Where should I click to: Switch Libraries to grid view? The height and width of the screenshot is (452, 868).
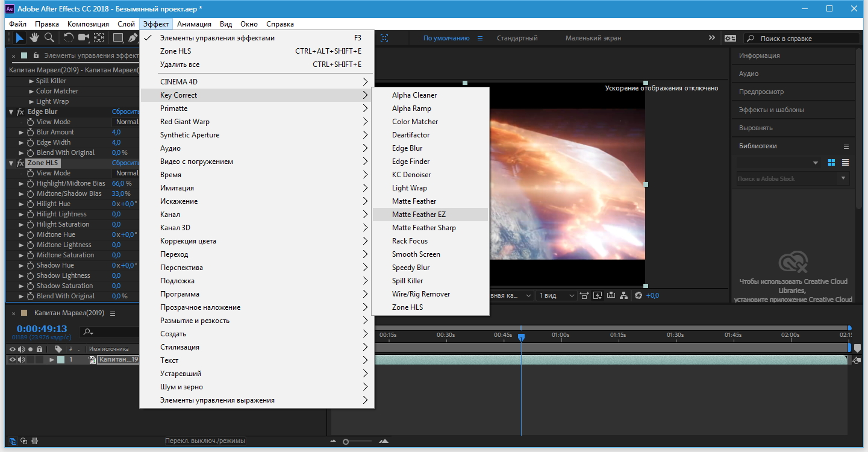pos(832,163)
